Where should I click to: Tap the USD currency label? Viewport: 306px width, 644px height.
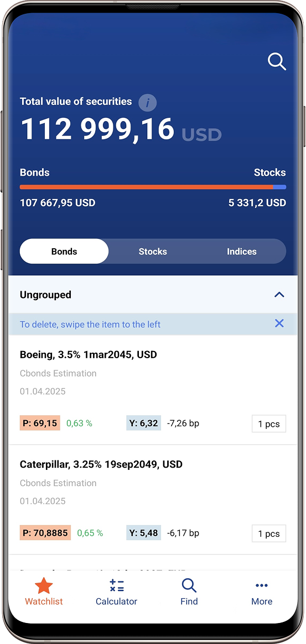tap(201, 134)
